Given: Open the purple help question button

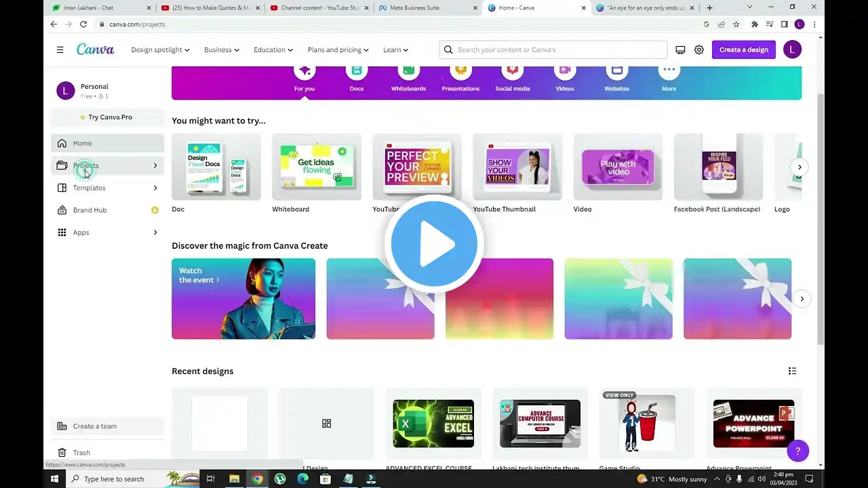Looking at the screenshot, I should [798, 451].
